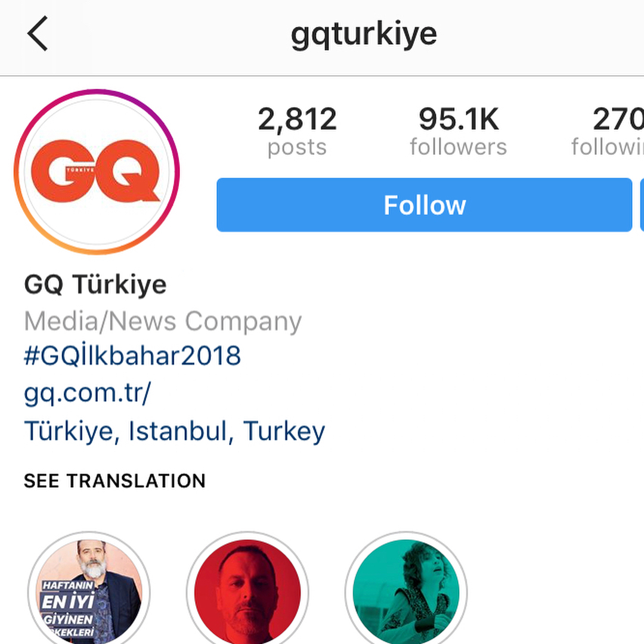Expand suggestions sliver right of Follow
Viewport: 644px width, 644px height.
click(642, 205)
